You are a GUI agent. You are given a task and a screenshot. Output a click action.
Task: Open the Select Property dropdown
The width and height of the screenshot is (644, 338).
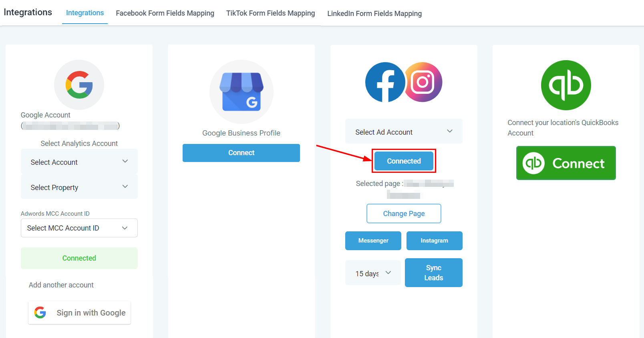(79, 187)
